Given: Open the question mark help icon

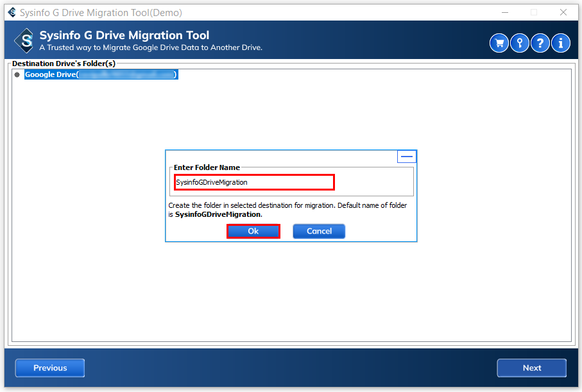Looking at the screenshot, I should pyautogui.click(x=540, y=44).
